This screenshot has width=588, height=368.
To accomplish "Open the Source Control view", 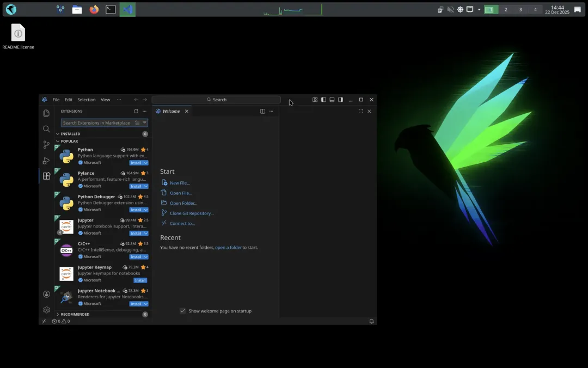I will 46,144.
